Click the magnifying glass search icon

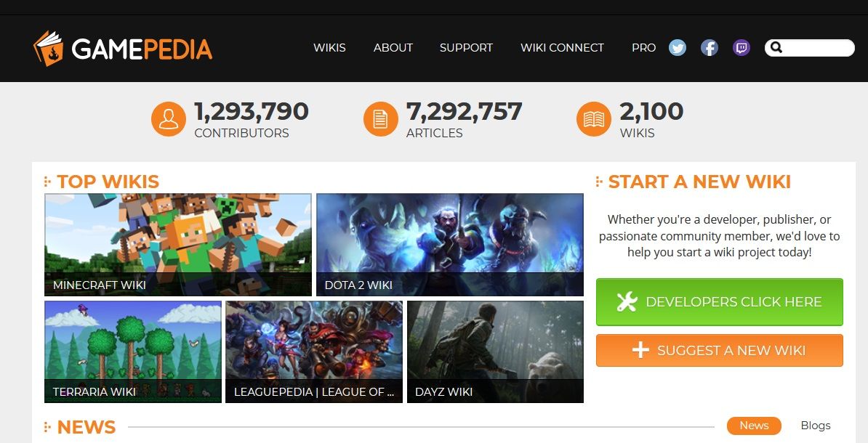(x=776, y=47)
